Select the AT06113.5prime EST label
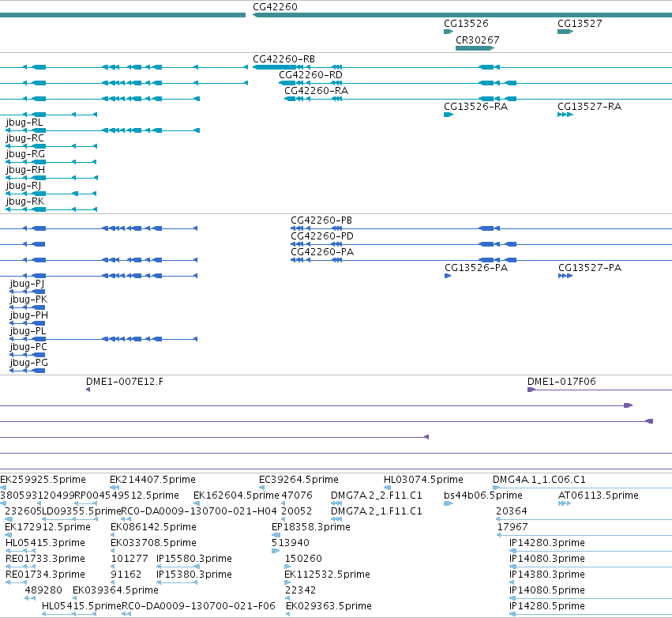The width and height of the screenshot is (672, 618). [x=599, y=496]
